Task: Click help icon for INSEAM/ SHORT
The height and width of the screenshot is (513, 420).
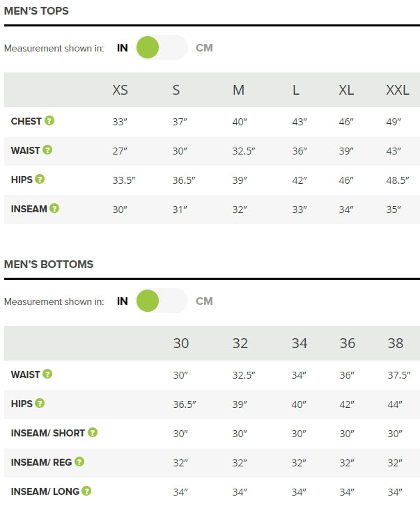Action: pyautogui.click(x=93, y=432)
